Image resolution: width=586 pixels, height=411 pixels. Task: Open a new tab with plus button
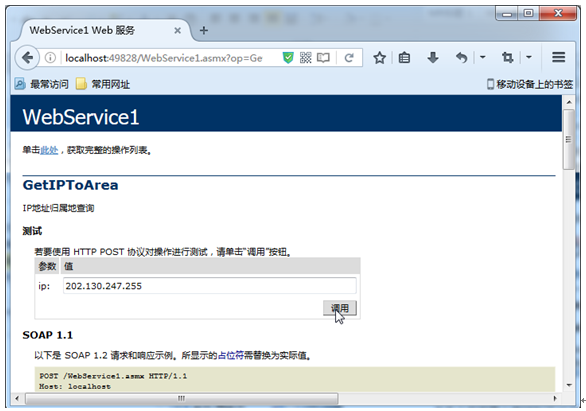coord(204,30)
